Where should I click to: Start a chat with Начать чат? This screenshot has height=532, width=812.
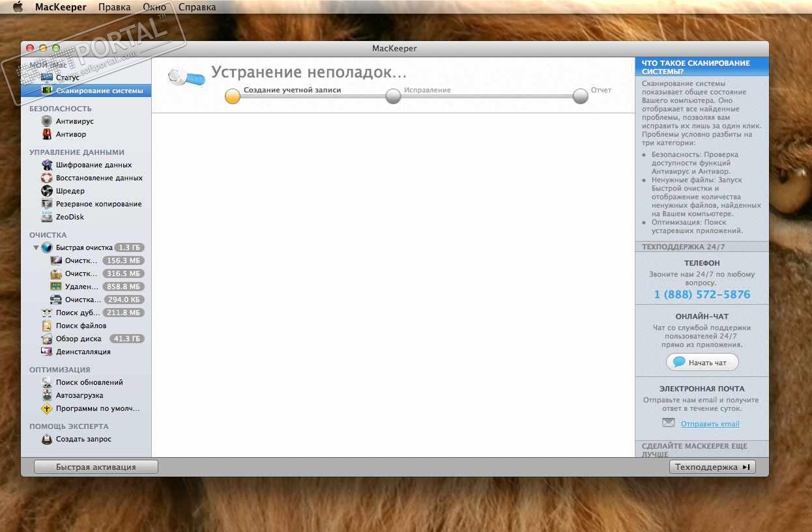point(703,362)
